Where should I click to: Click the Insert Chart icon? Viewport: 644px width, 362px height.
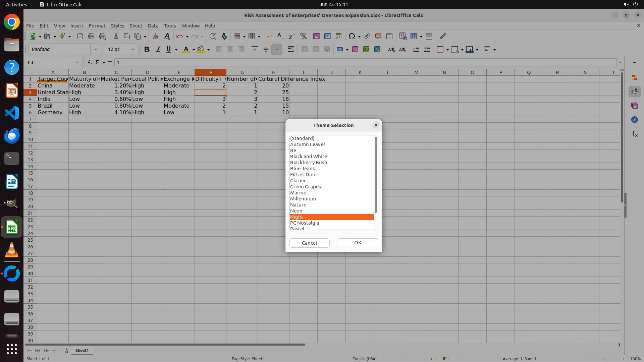point(327,36)
